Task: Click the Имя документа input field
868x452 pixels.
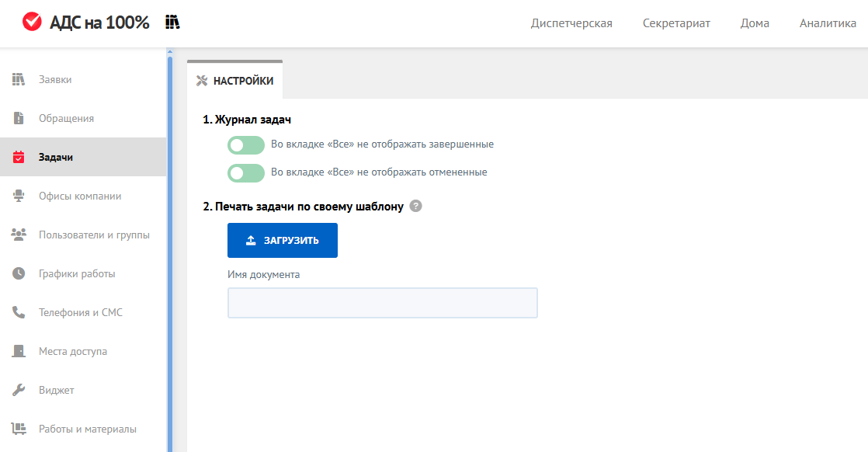Action: [382, 303]
